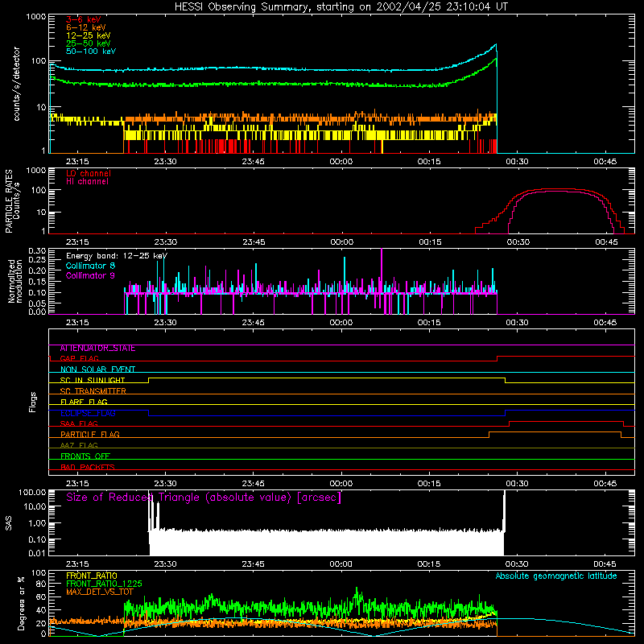The image size is (644, 644).
Task: Click the 'Energy band: 12-25 keV' caption
Action: click(117, 256)
